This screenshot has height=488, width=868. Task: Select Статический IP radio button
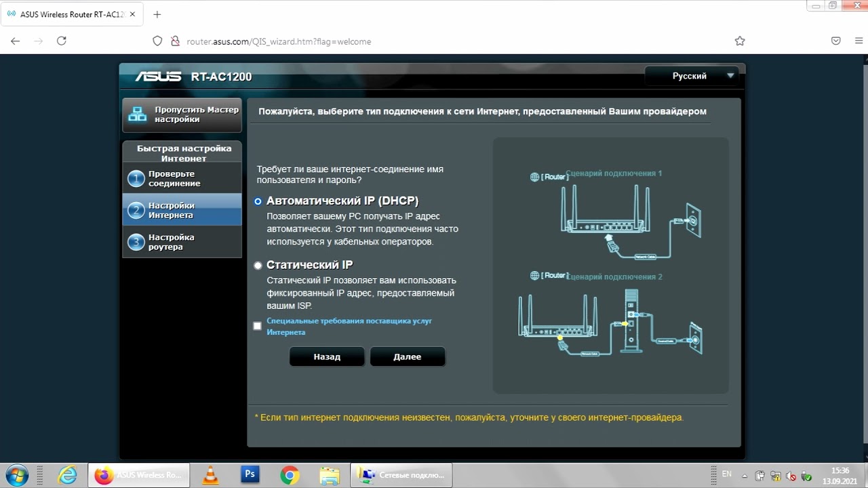click(x=258, y=266)
